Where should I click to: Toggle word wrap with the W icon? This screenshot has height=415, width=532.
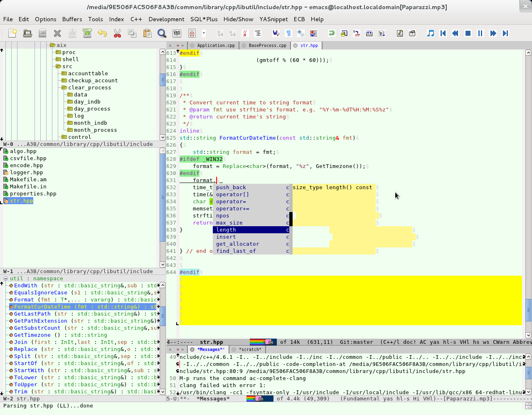(276, 33)
